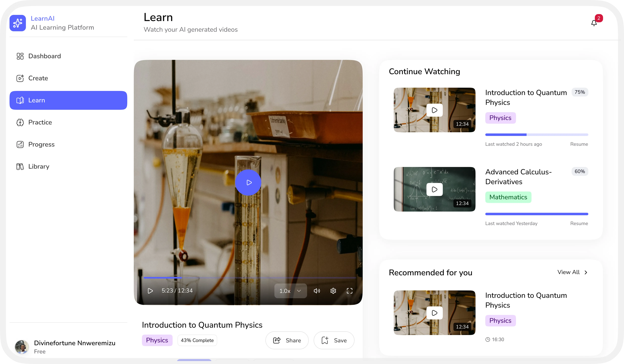Screen dimensions: 624x364
Task: Click the Introduction to Quantum Physics title below video
Action: click(x=202, y=325)
